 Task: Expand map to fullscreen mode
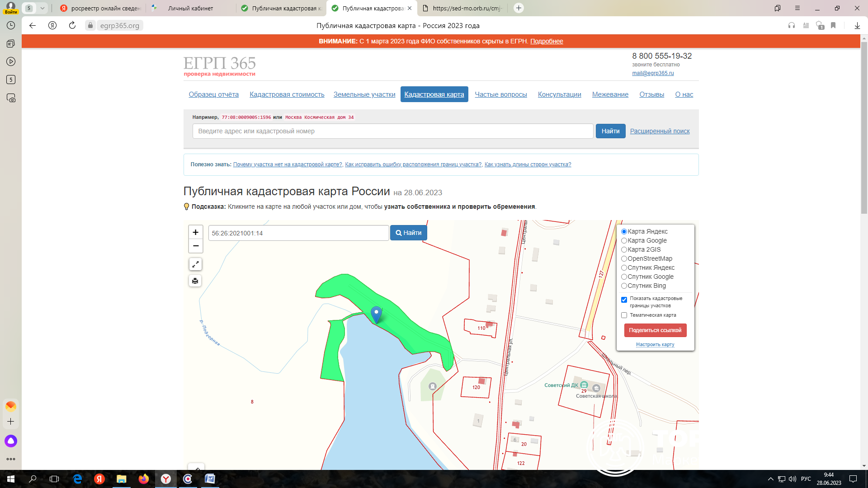195,264
